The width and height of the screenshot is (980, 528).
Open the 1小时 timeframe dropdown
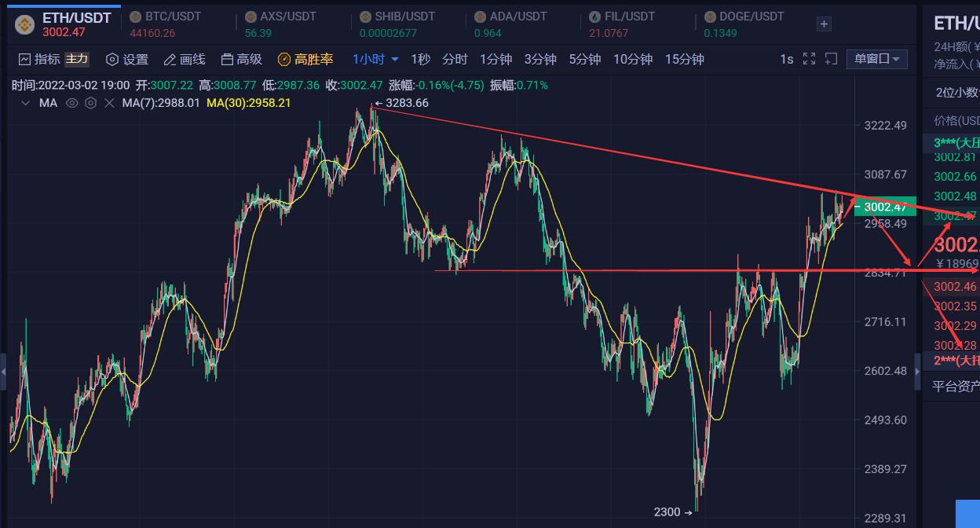point(376,59)
